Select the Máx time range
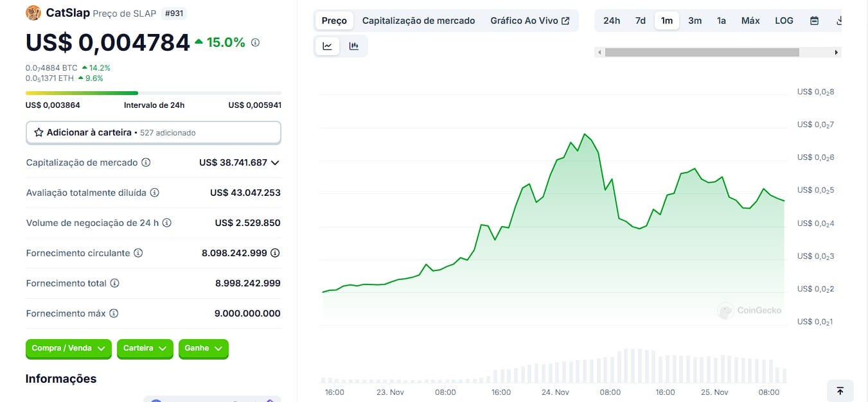 pyautogui.click(x=750, y=21)
